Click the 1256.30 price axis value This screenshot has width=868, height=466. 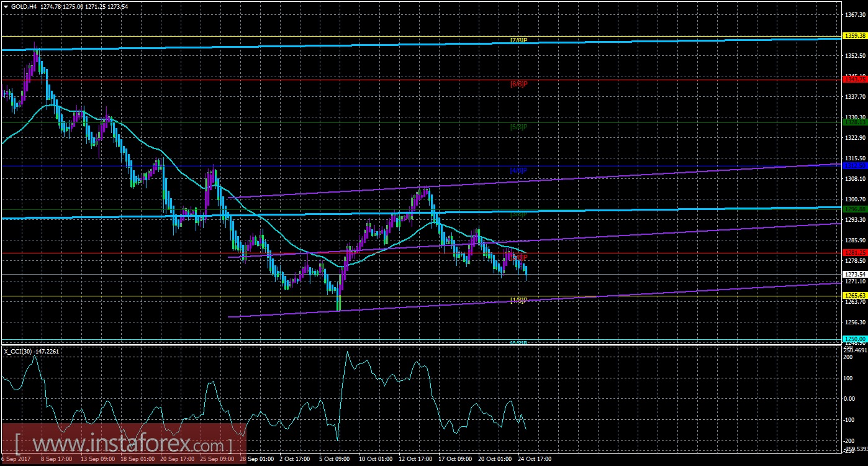pos(855,322)
